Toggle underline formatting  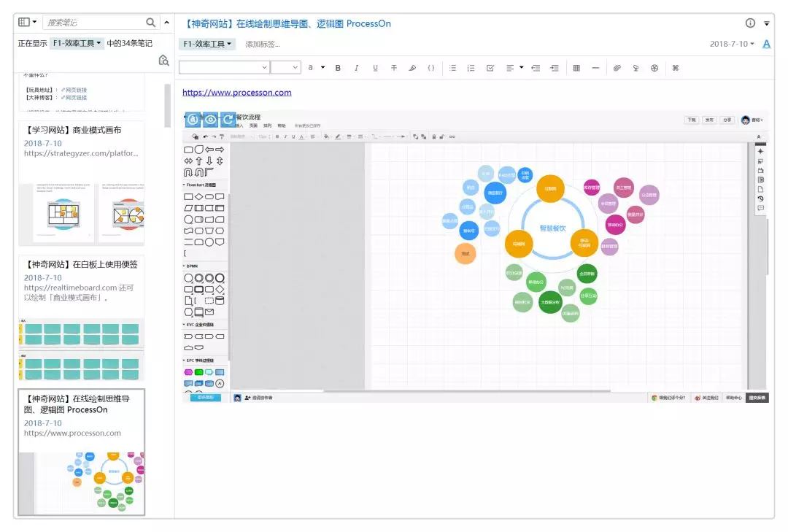[375, 68]
